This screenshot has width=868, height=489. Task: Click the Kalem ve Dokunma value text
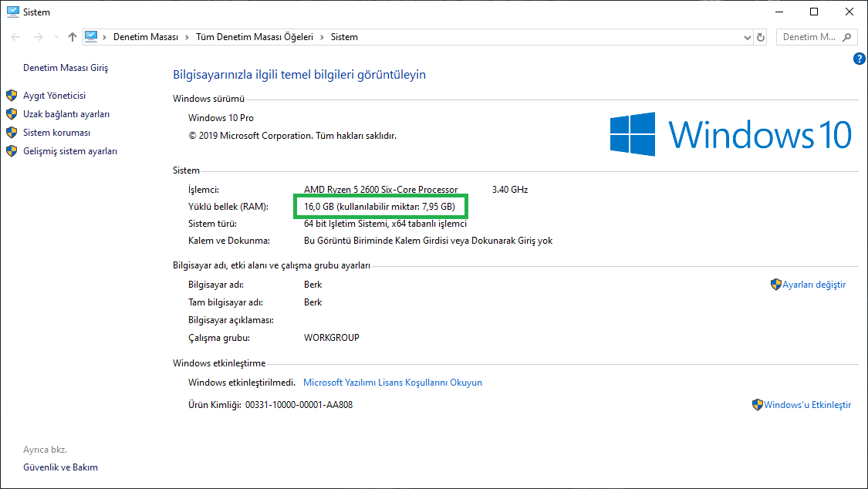(x=428, y=241)
